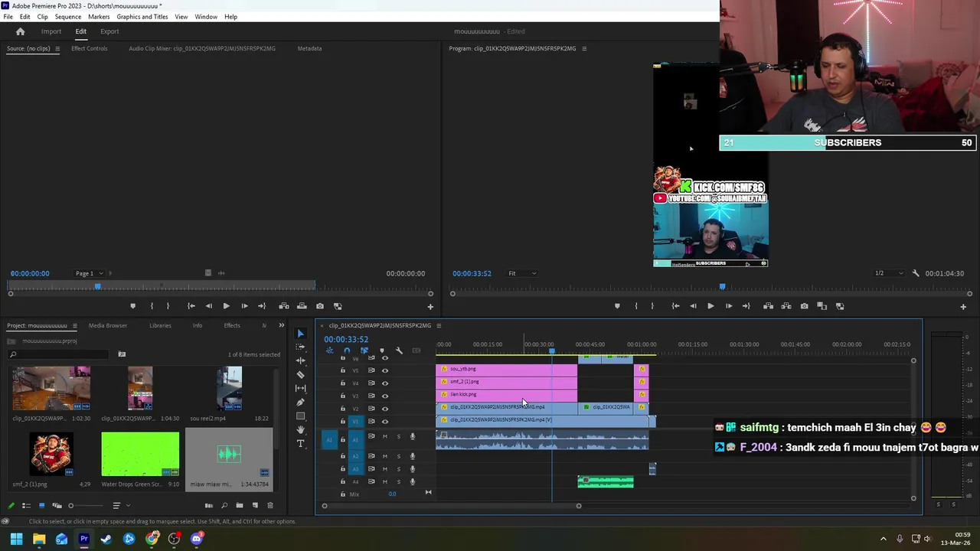Open timeline display settings wrench
The image size is (980, 551).
coord(399,350)
